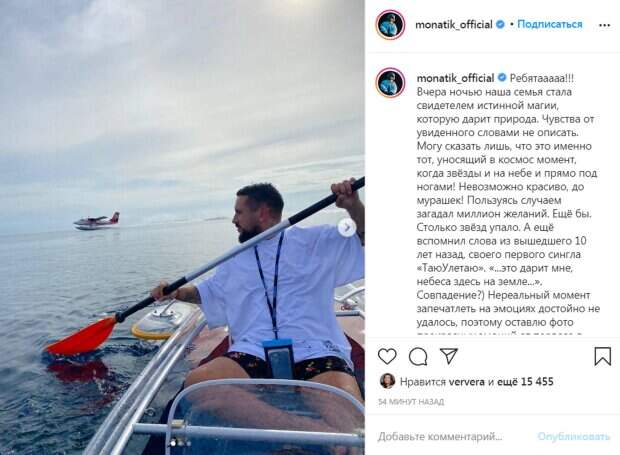Open ververa's small avatar near the likes

pos(387,381)
